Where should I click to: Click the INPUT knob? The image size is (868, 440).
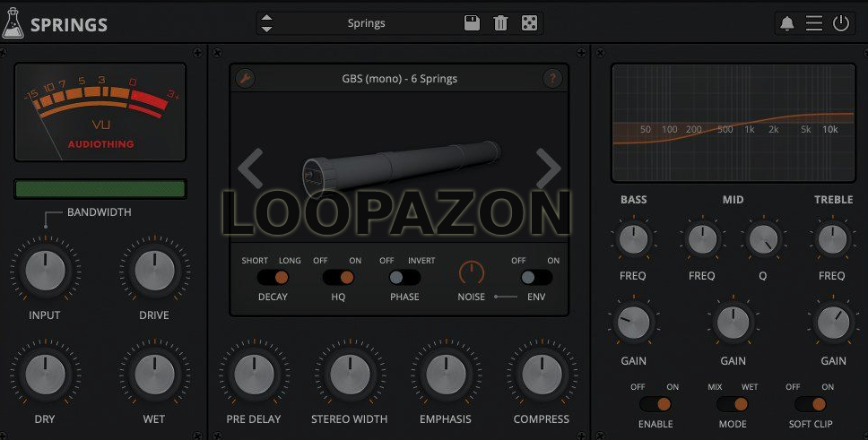[45, 271]
